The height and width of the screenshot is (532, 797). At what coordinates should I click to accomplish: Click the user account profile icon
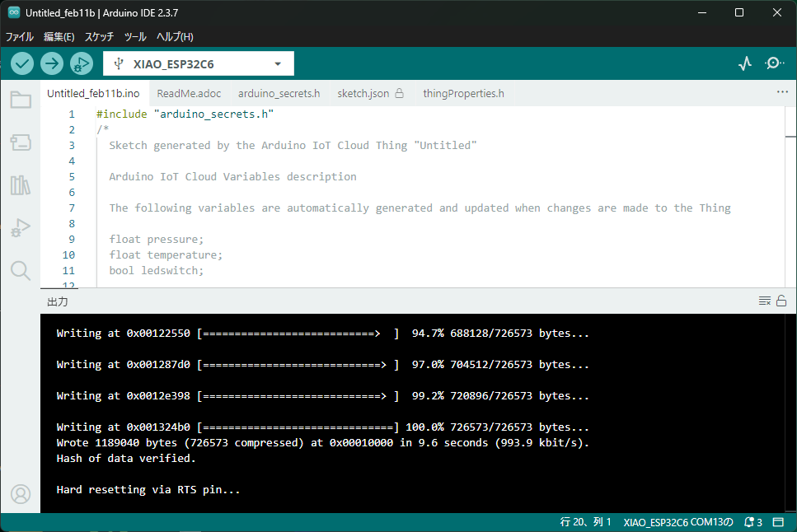[x=21, y=493]
